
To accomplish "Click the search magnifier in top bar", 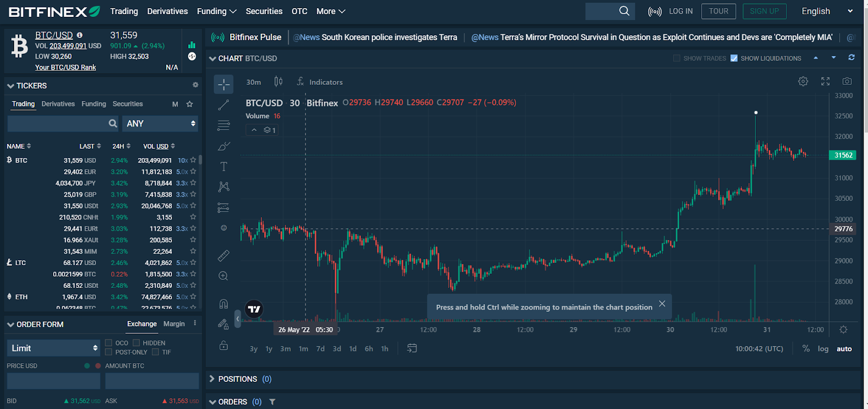I will click(x=624, y=11).
